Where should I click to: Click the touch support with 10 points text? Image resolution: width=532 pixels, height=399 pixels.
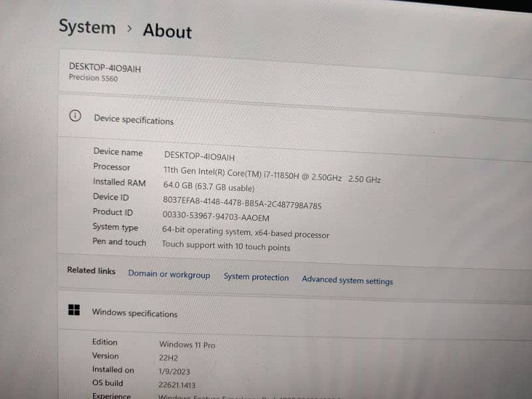click(226, 246)
